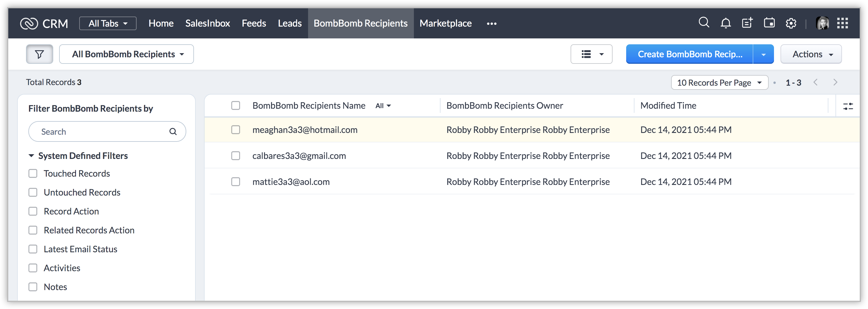Open the column settings sliders icon

point(848,106)
